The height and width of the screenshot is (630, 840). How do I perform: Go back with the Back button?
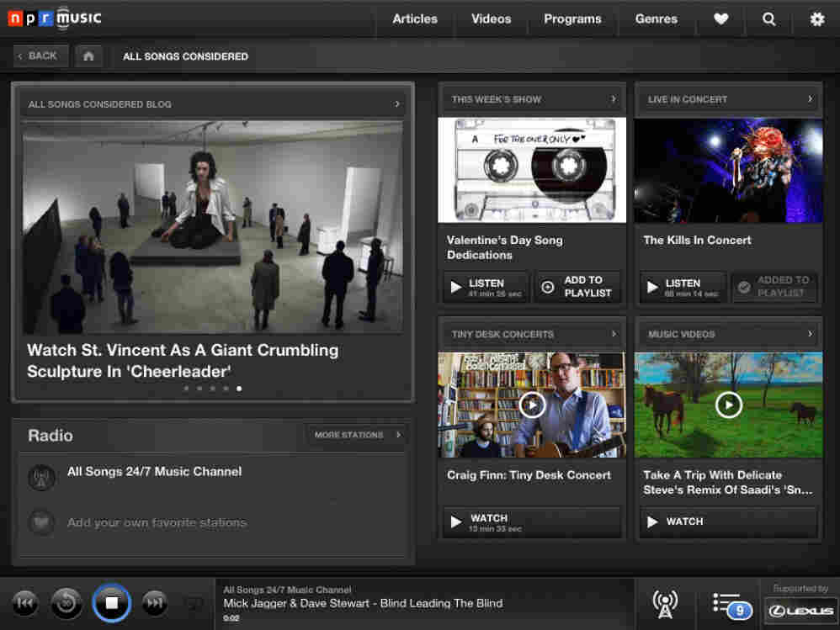click(40, 56)
